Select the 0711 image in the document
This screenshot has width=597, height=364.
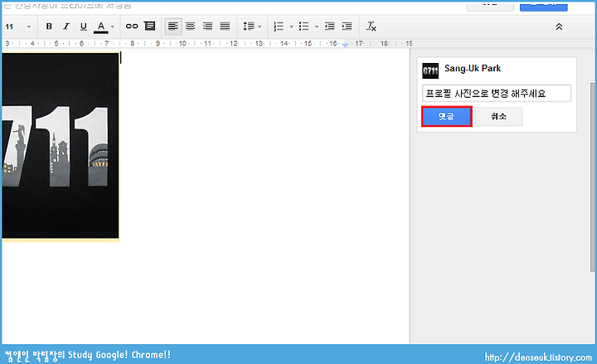60,145
